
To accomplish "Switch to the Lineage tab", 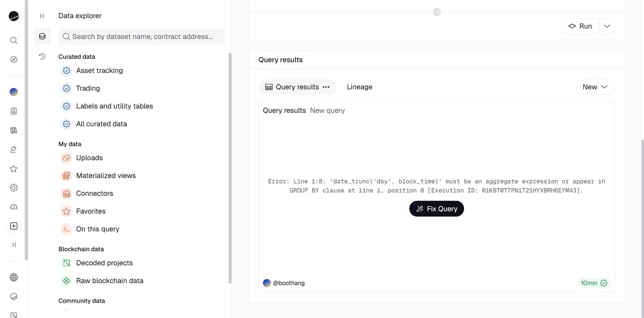I will pyautogui.click(x=359, y=87).
